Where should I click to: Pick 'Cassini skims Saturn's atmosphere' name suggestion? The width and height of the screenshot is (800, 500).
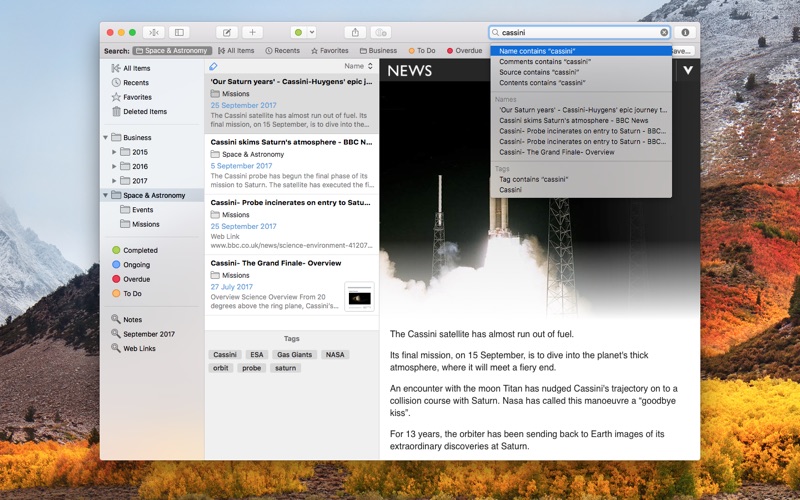(581, 120)
